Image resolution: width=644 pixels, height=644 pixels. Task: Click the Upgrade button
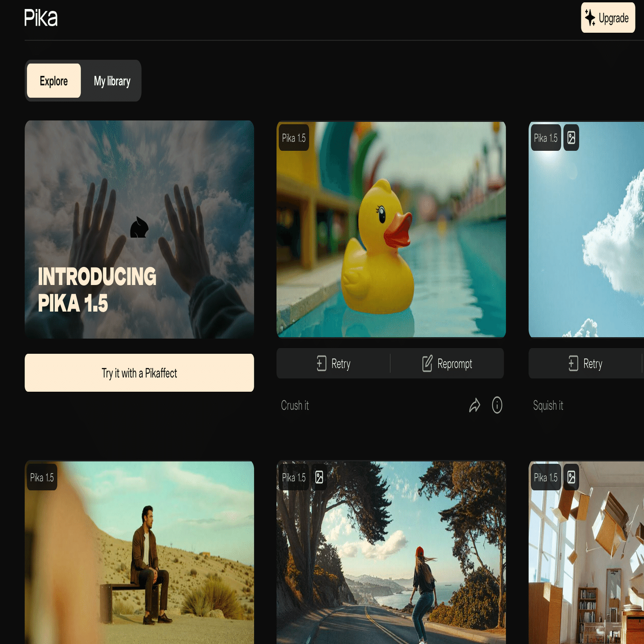point(608,18)
